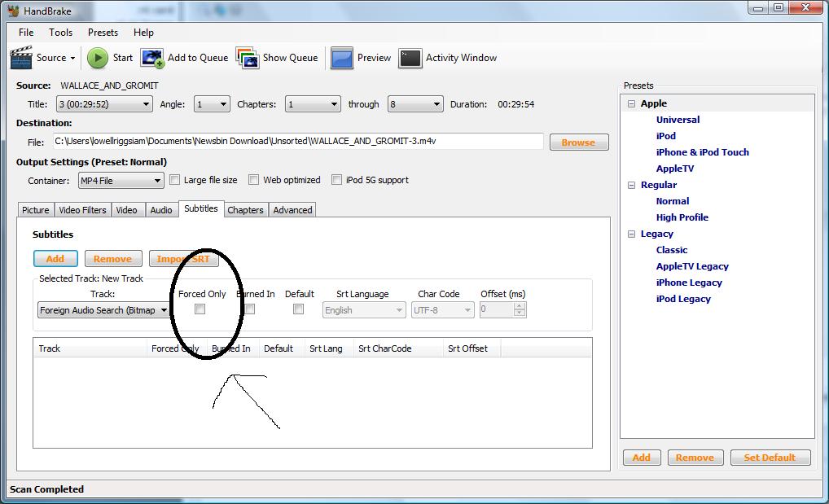Open the Srt Language dropdown
This screenshot has width=829, height=504.
(x=364, y=310)
